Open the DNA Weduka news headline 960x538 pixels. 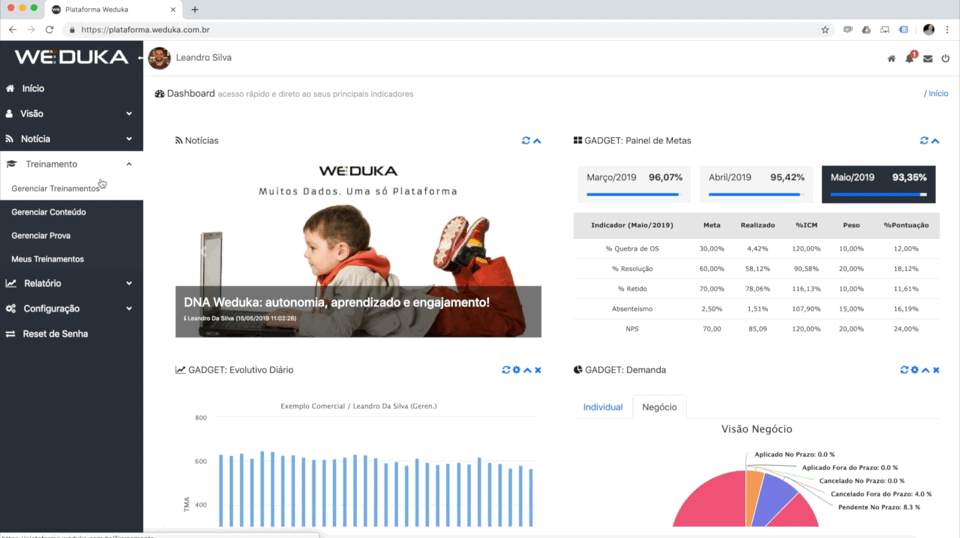(x=337, y=302)
